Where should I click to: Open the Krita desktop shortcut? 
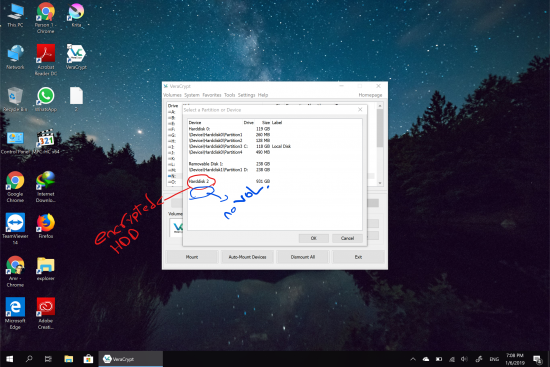(76, 15)
